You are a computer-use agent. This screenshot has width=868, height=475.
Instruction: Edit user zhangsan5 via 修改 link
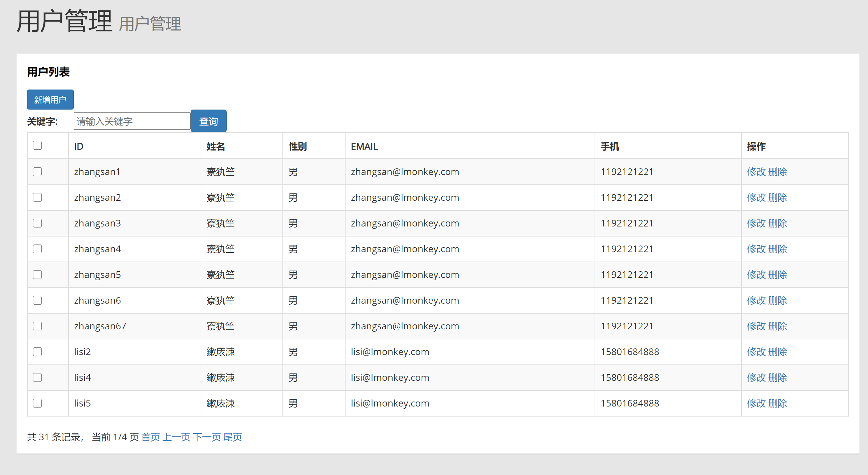[756, 275]
